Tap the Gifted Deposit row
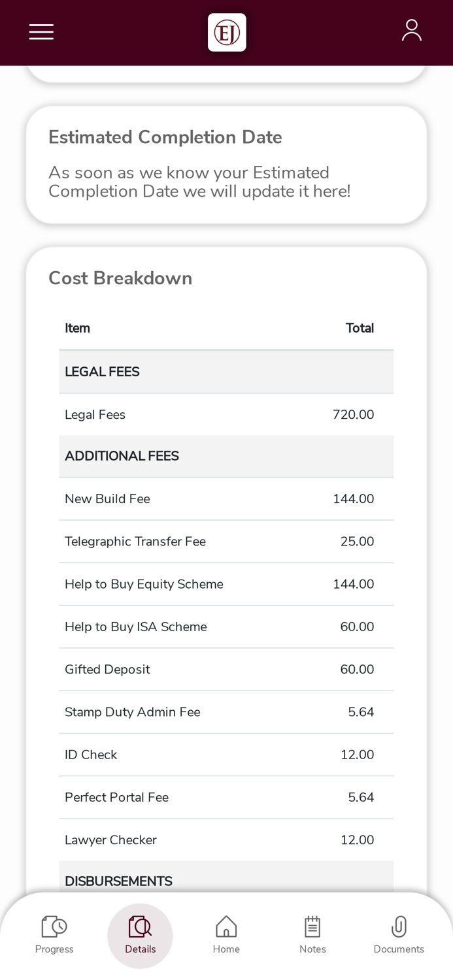453x980 pixels. tap(226, 670)
